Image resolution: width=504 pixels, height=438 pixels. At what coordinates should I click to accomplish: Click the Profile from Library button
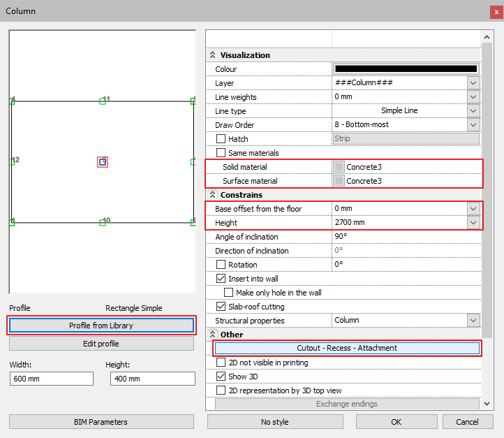[101, 325]
